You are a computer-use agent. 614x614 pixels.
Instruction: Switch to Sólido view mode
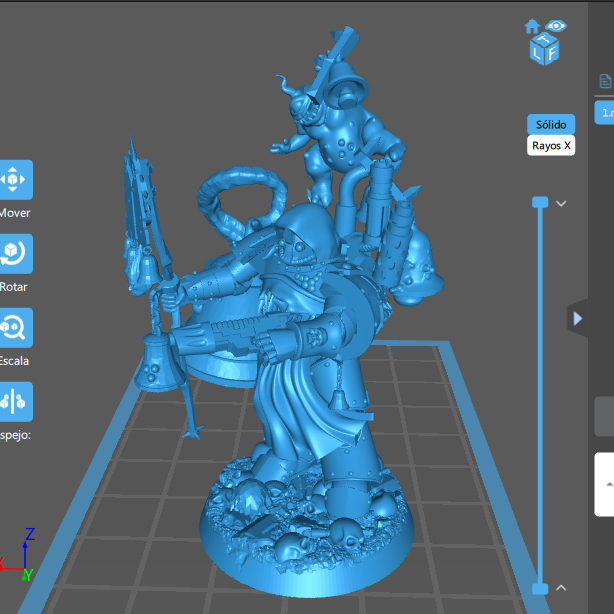click(551, 125)
